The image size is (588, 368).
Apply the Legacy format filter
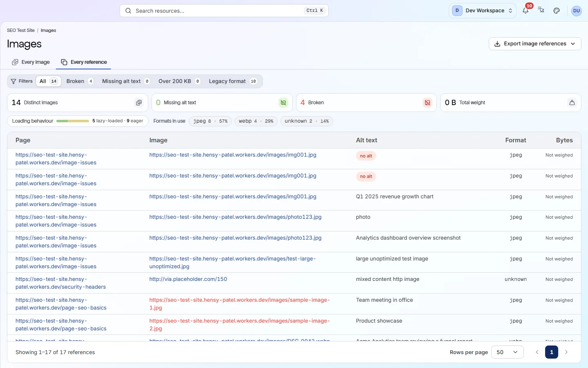[233, 81]
